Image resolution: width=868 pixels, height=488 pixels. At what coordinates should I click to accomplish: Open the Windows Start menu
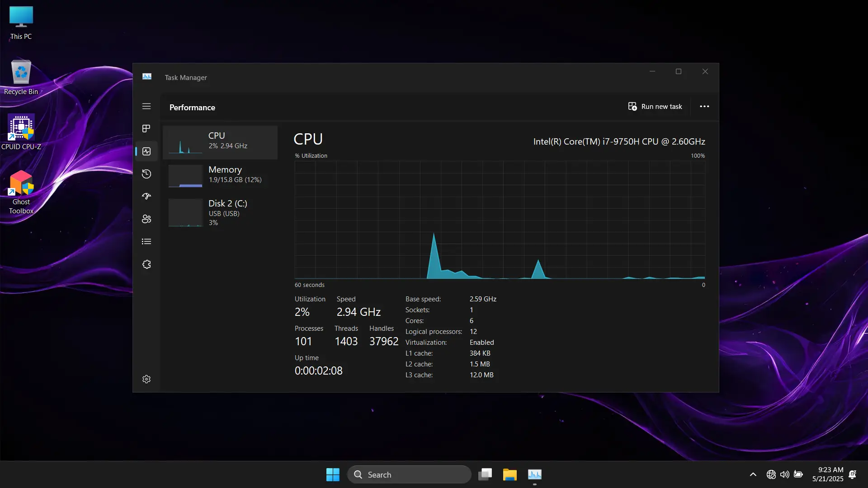coord(333,474)
